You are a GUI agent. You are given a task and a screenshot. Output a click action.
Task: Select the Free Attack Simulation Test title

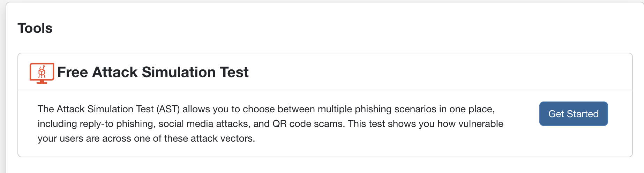[x=153, y=72]
